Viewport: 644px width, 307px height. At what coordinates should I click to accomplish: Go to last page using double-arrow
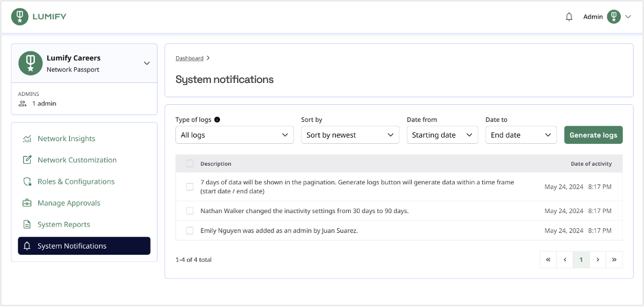point(614,260)
